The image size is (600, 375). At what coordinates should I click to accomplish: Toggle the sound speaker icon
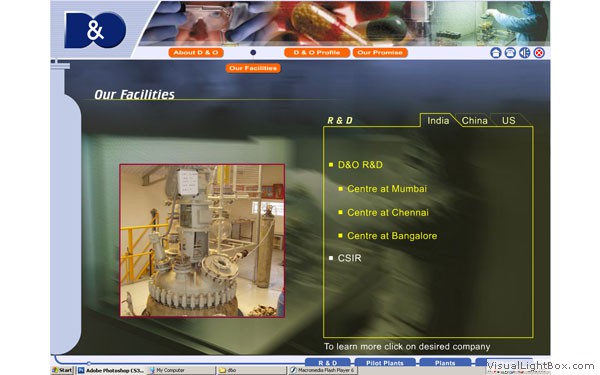(525, 53)
